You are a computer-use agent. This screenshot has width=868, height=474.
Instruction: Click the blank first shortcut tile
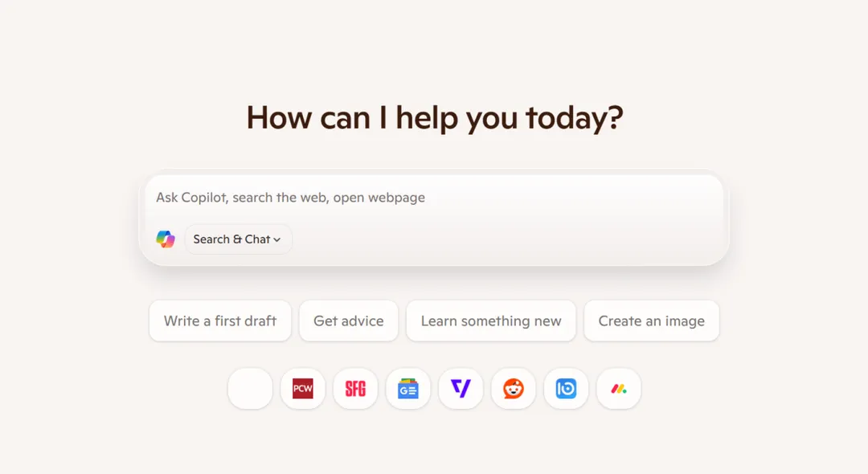pos(250,389)
